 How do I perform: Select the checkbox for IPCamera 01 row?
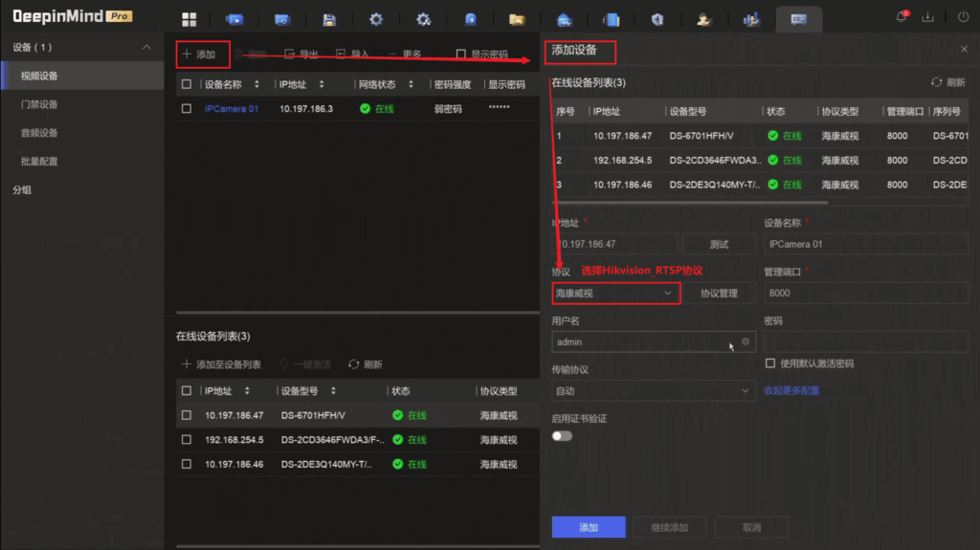[x=187, y=109]
